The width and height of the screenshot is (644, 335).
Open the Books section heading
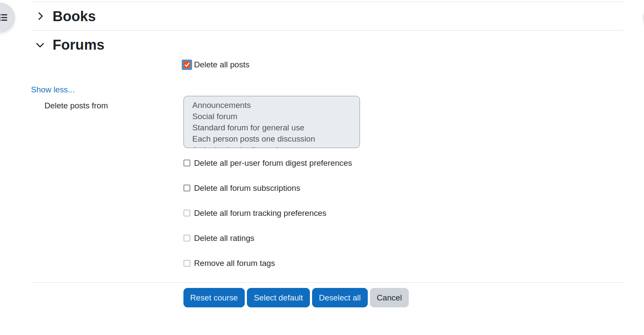(74, 16)
